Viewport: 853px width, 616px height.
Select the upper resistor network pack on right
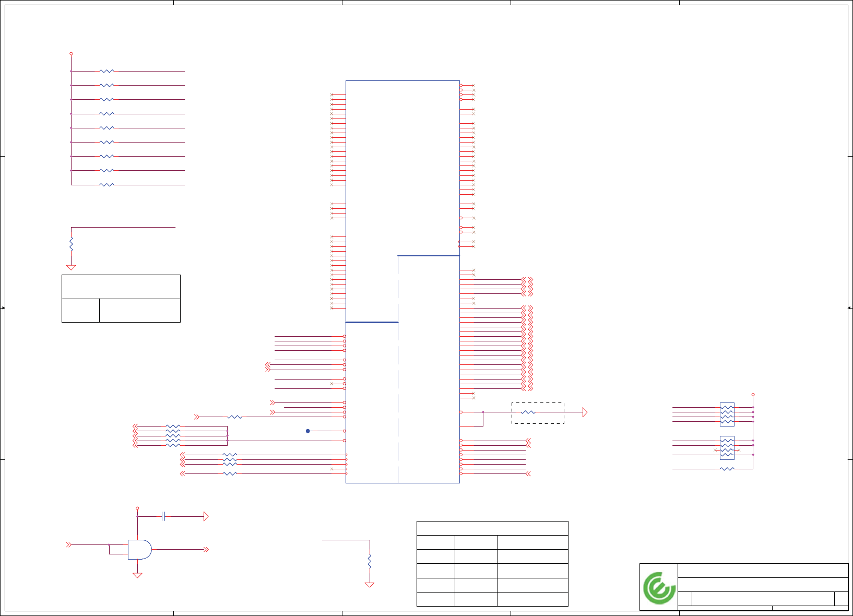click(x=727, y=414)
